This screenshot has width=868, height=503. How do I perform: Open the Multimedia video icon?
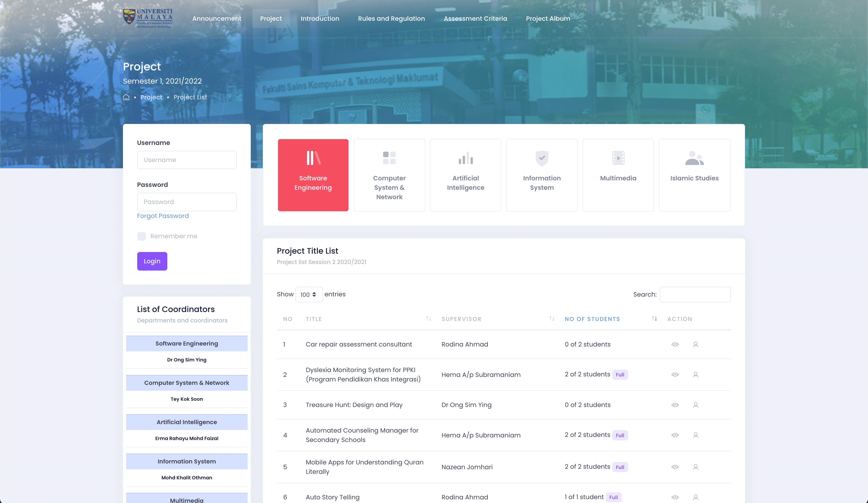618,158
